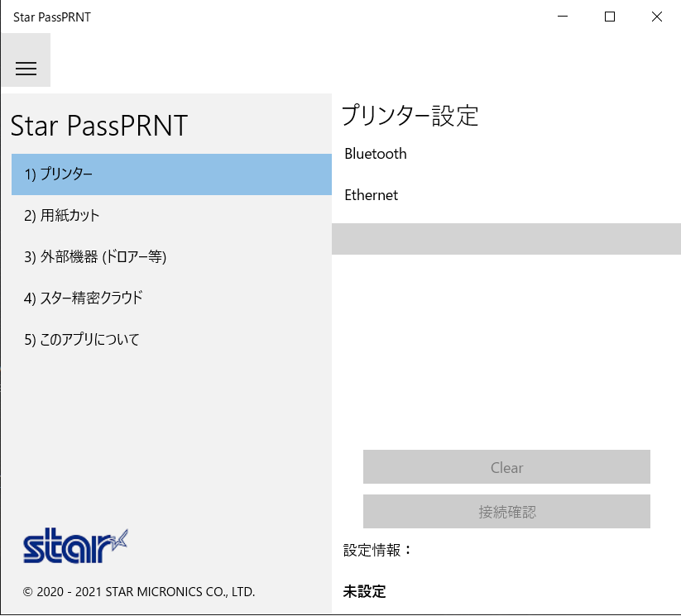Show 5) このアプリについて page
This screenshot has height=616, width=681.
[171, 340]
